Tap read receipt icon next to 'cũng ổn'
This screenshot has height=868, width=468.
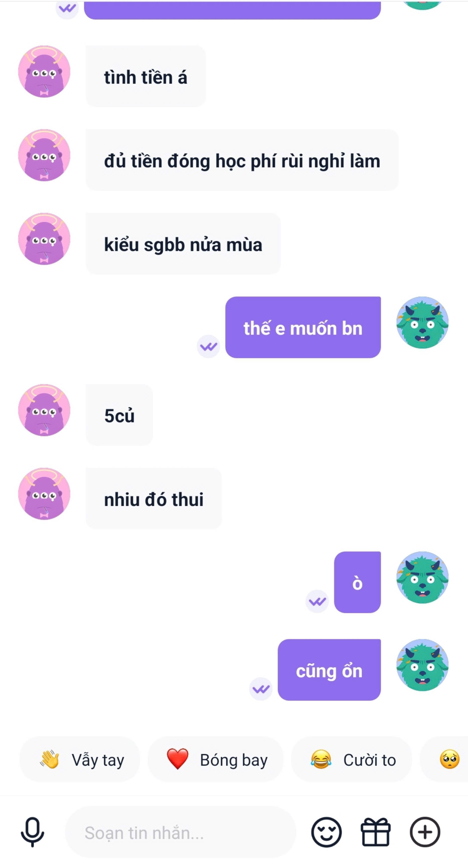pos(261,689)
